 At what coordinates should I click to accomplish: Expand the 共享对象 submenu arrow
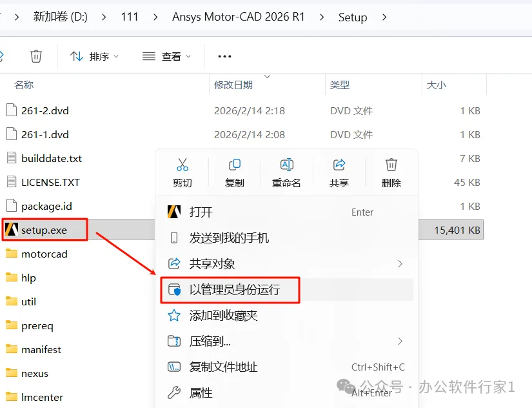click(x=400, y=263)
